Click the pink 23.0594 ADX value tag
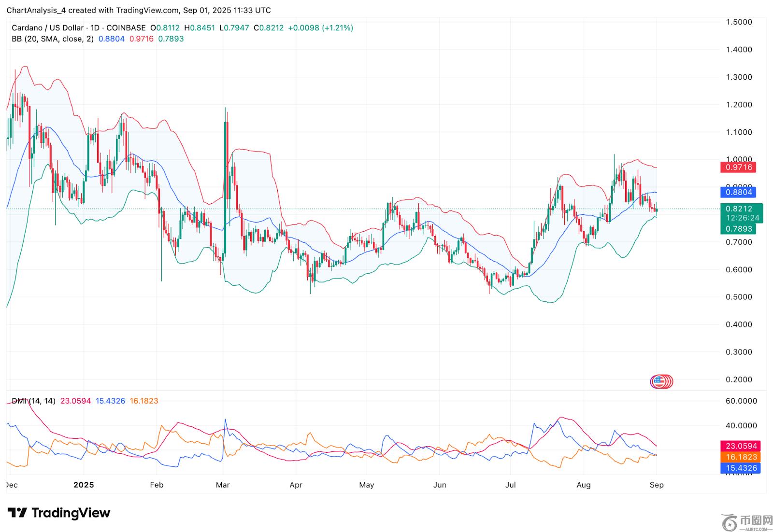 click(740, 446)
